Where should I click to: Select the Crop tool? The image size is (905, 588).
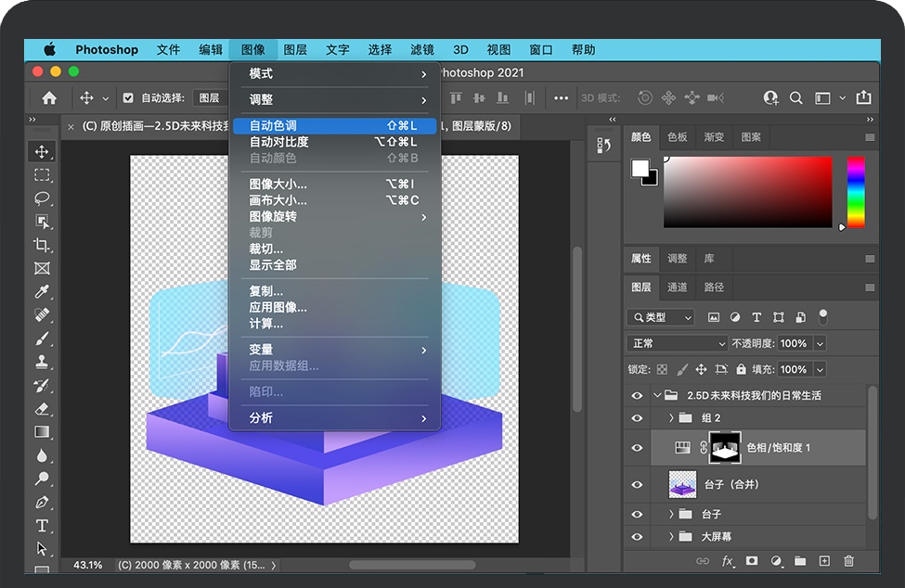point(42,245)
